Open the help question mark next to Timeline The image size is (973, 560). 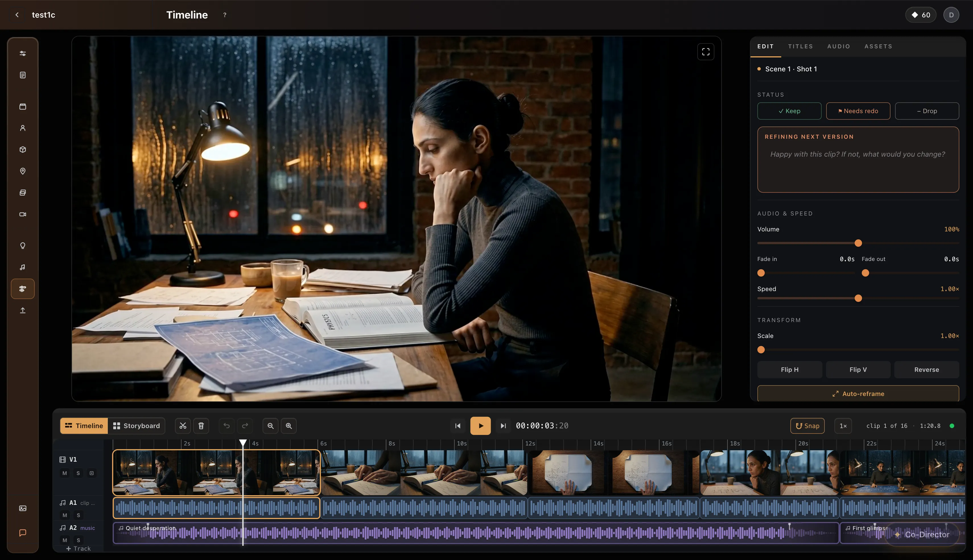pos(225,14)
